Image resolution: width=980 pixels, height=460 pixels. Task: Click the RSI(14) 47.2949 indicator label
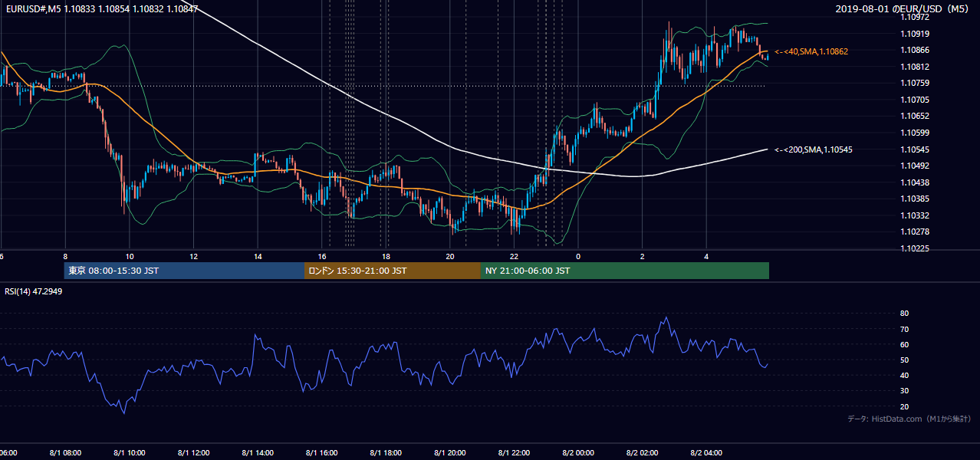33,291
